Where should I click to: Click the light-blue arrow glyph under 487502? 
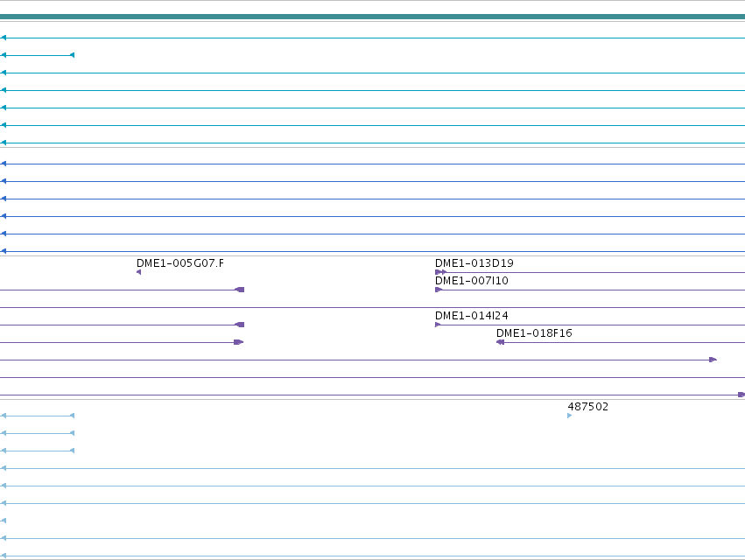tap(570, 416)
